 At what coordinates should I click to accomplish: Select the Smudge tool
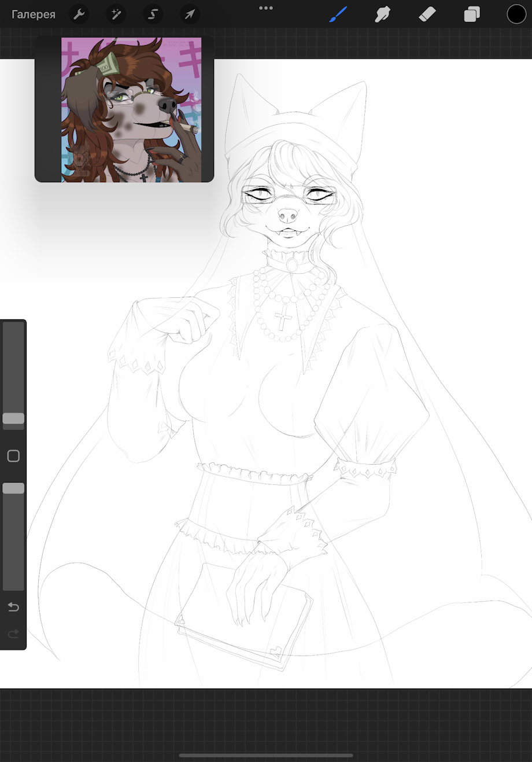coord(382,14)
